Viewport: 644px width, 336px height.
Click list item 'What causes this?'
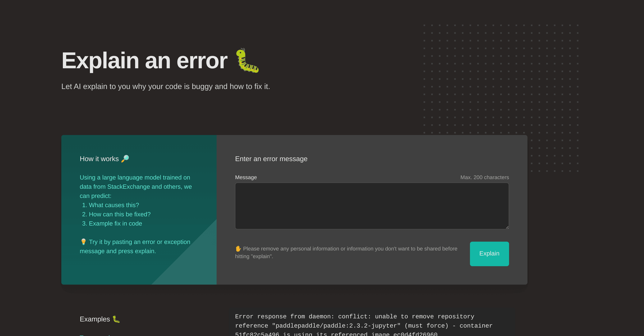(114, 205)
